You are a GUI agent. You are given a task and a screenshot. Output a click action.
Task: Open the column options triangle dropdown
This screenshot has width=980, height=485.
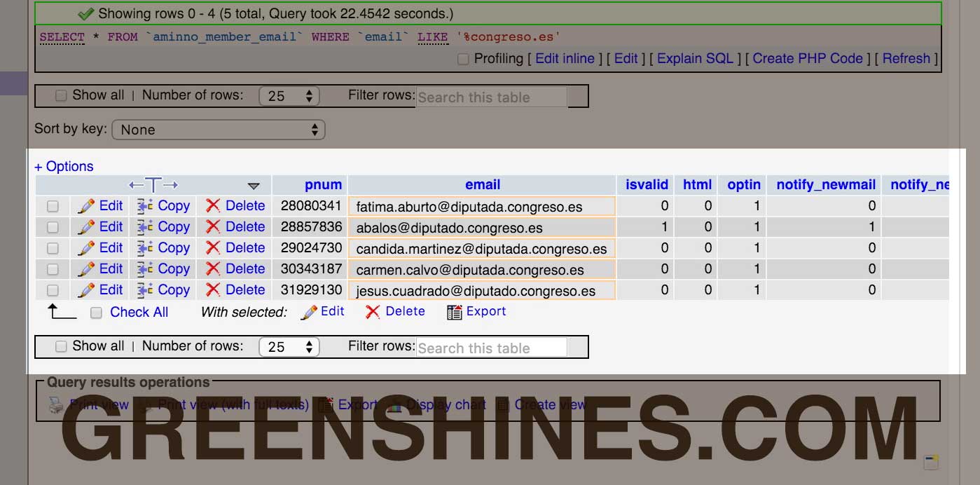coord(254,186)
